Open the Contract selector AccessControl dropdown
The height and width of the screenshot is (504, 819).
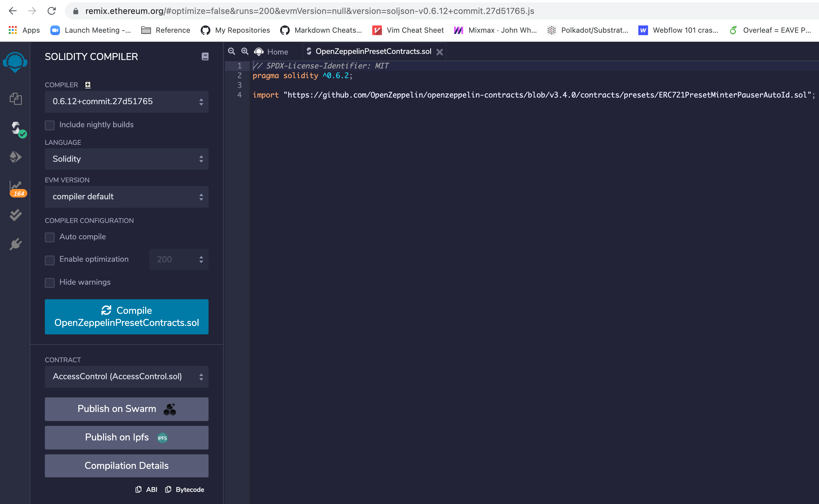coord(127,376)
